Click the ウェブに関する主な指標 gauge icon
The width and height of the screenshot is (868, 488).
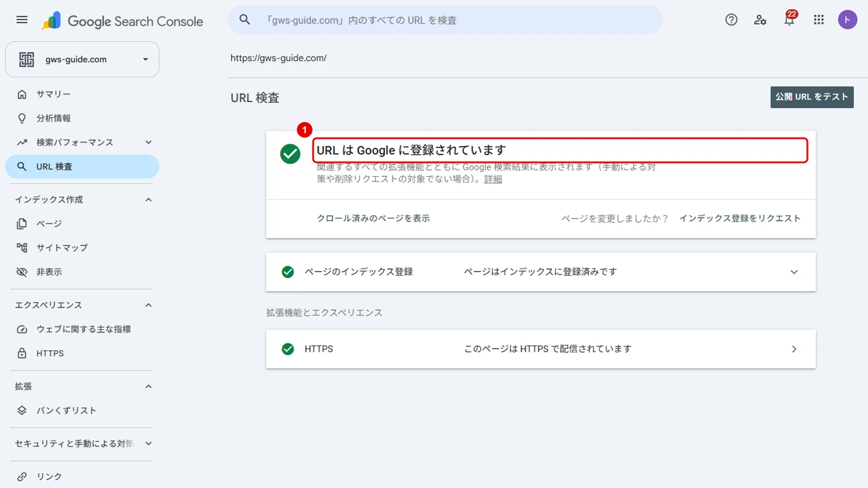(22, 329)
